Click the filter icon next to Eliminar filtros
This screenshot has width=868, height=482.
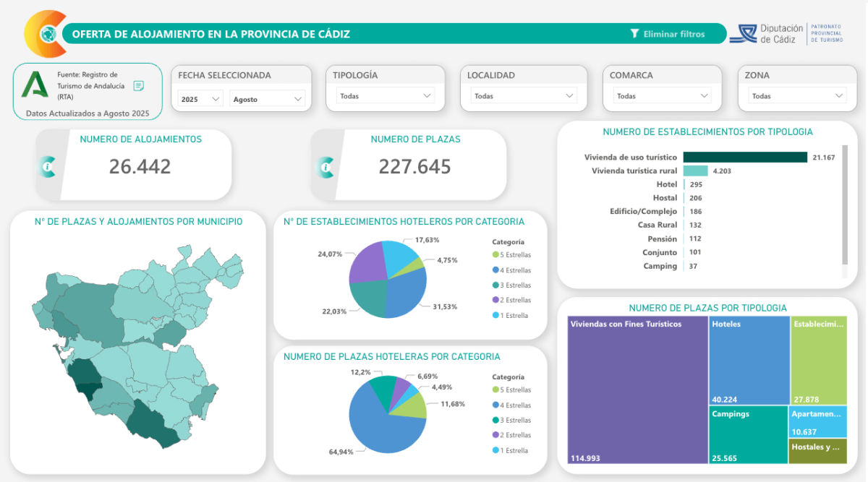tap(635, 33)
